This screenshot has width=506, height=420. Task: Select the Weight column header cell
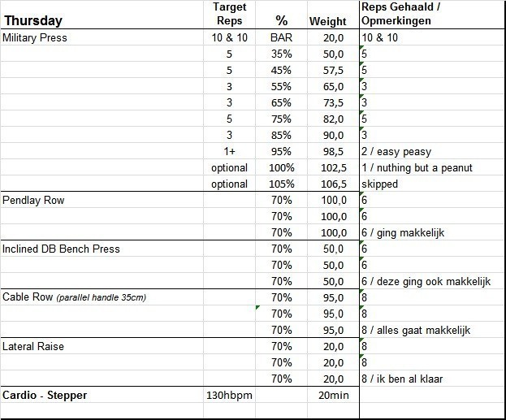327,21
